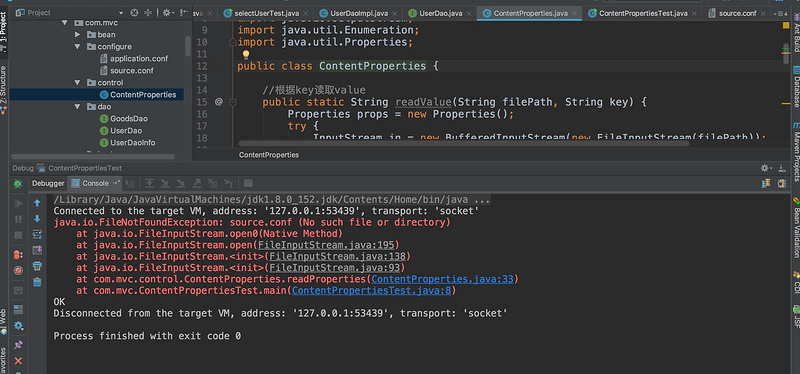Close the ContentProperties.java tab
Viewport: 800px width, 374px height.
574,13
